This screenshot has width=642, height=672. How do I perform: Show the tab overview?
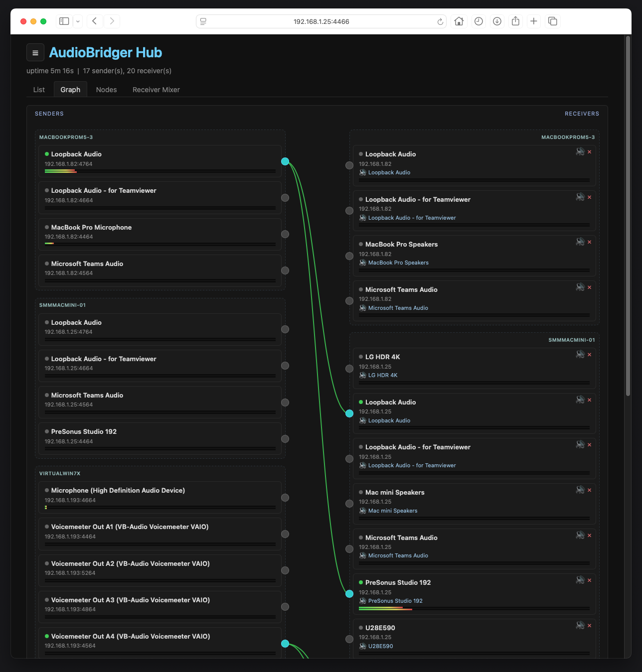click(x=553, y=21)
